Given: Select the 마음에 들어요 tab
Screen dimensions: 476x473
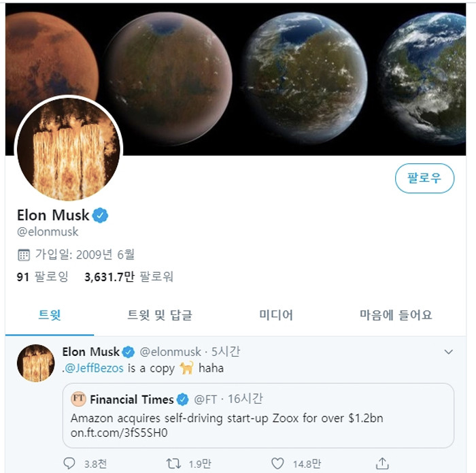Looking at the screenshot, I should 396,315.
